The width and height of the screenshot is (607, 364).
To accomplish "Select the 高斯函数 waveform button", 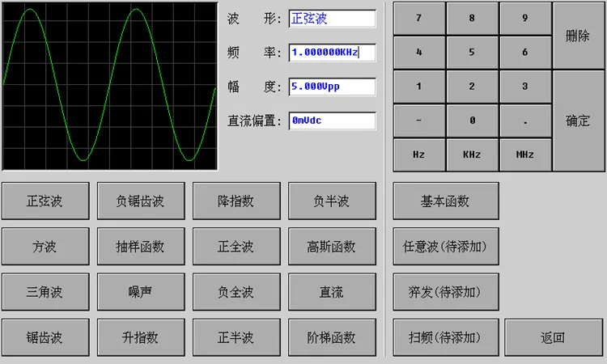I will (x=332, y=247).
